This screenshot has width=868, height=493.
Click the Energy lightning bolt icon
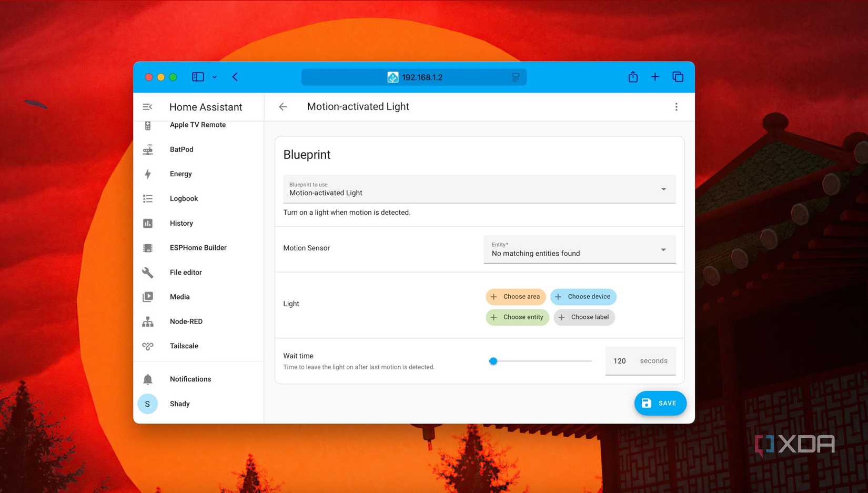point(148,174)
